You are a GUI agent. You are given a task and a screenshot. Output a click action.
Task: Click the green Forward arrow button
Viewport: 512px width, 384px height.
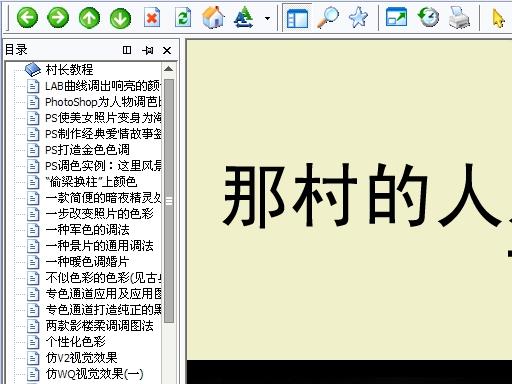coord(58,17)
